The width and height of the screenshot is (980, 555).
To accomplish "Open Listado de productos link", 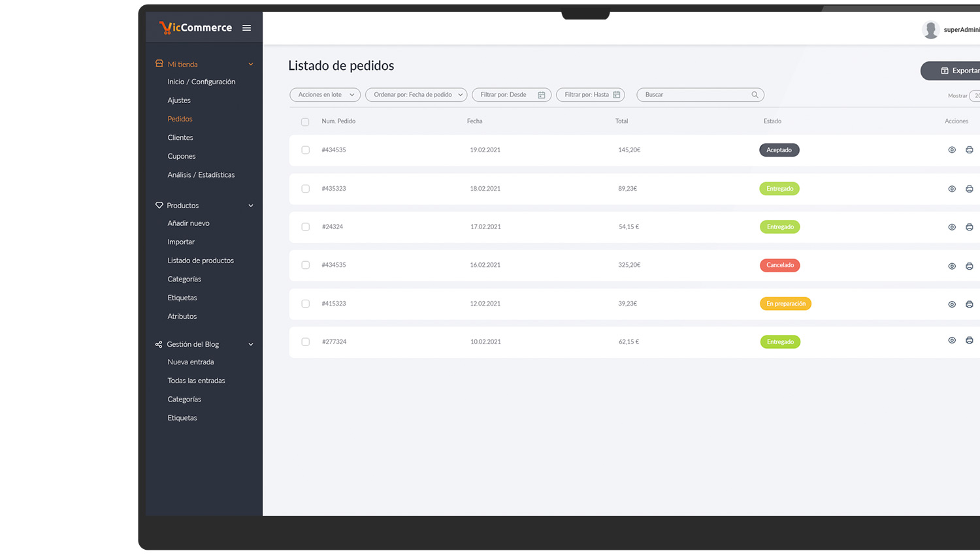I will [201, 261].
